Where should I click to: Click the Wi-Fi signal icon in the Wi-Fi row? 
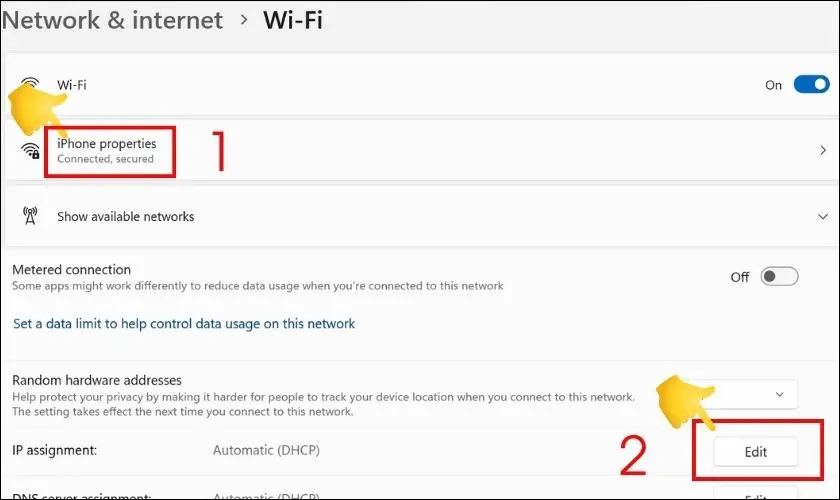tap(30, 84)
